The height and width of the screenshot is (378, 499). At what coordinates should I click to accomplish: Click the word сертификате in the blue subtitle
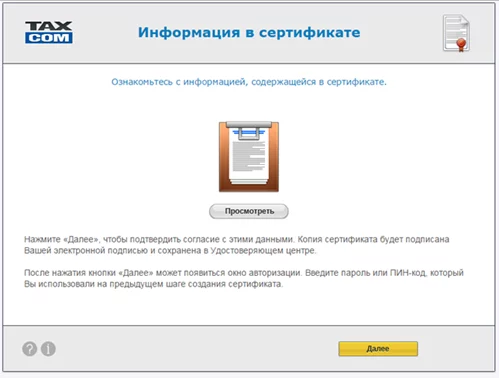tap(356, 82)
